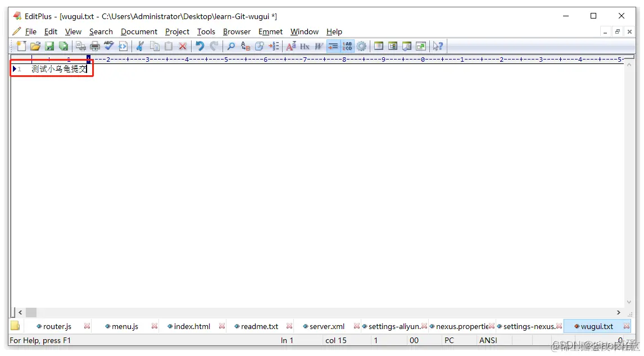Switch to the router.js tab
Image resolution: width=644 pixels, height=356 pixels.
[57, 326]
